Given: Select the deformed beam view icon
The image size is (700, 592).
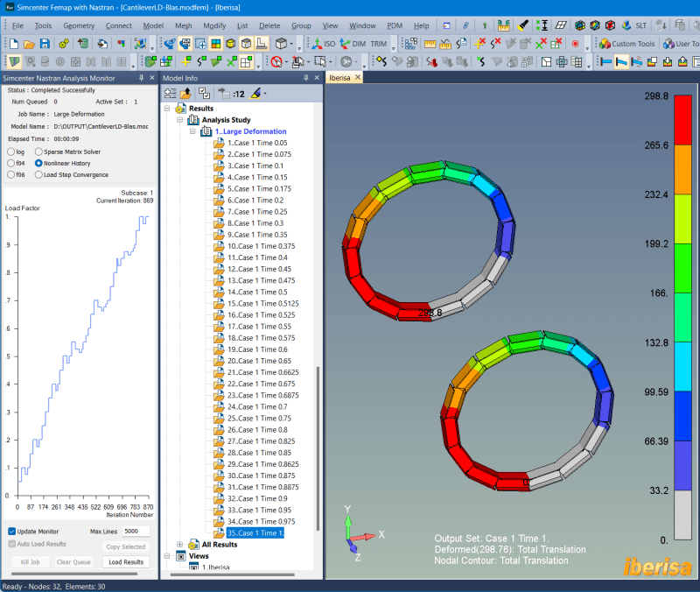Looking at the screenshot, I should point(621,61).
